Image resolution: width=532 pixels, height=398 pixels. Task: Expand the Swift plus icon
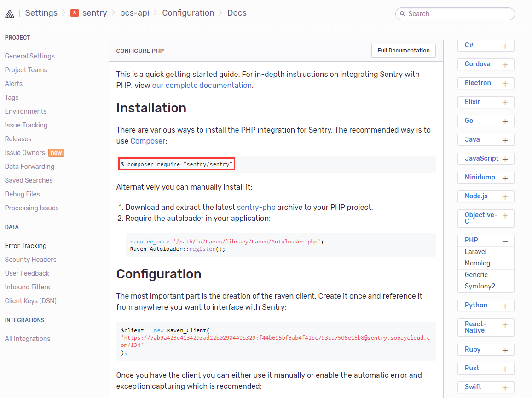coord(505,388)
